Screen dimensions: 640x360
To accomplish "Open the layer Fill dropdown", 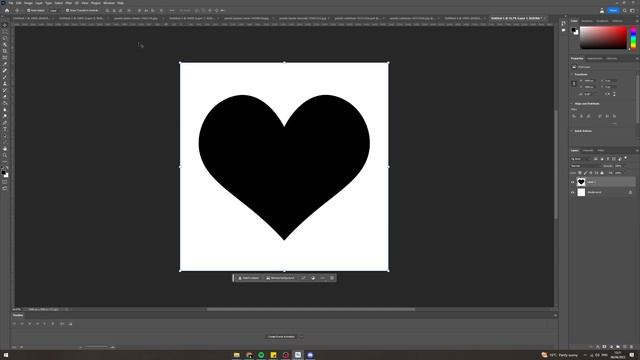I will point(618,173).
